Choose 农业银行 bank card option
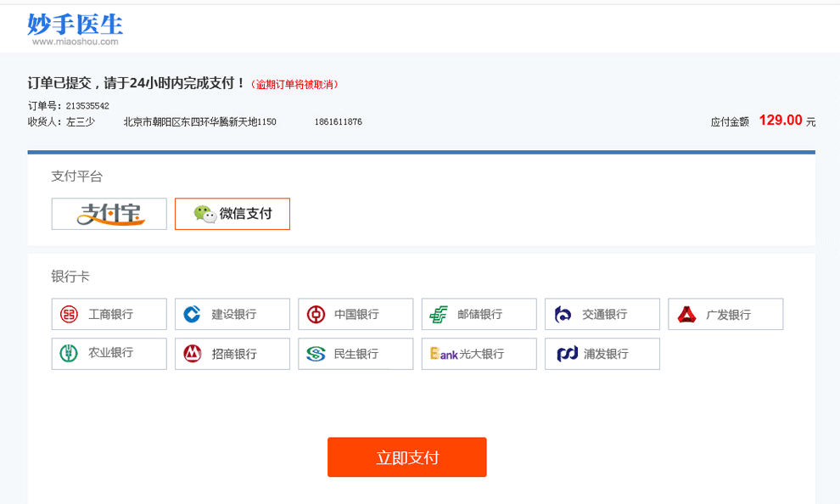840x504 pixels. click(109, 354)
